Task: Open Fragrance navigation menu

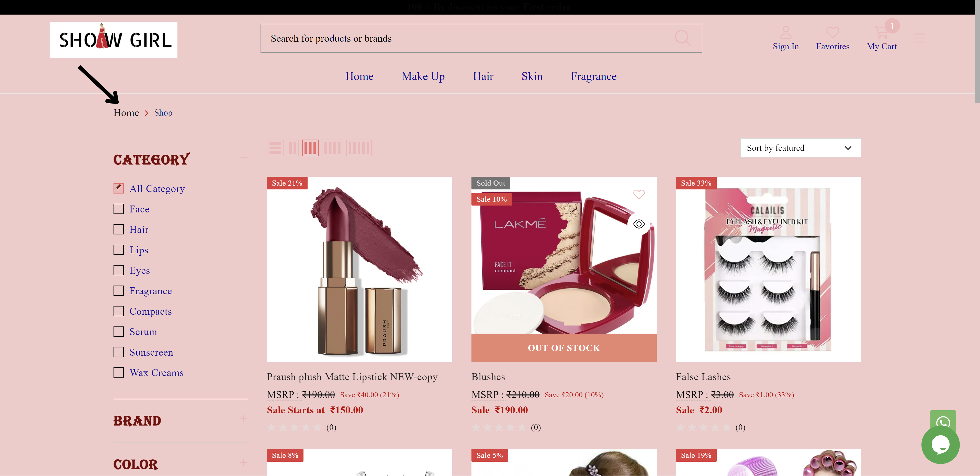Action: pos(593,76)
